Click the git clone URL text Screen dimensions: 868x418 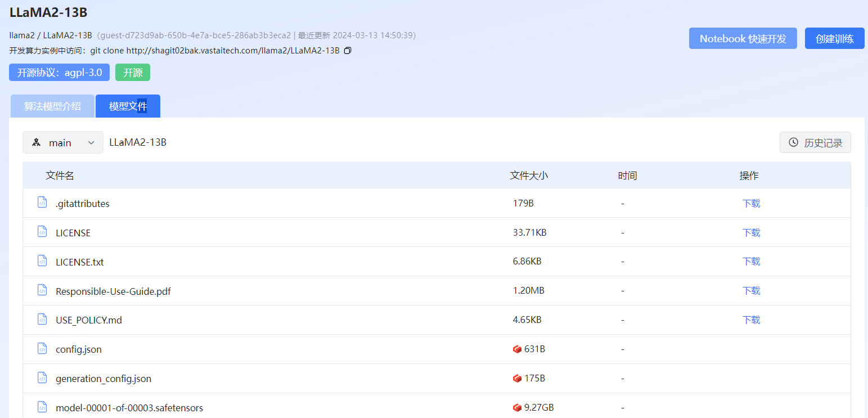click(215, 51)
